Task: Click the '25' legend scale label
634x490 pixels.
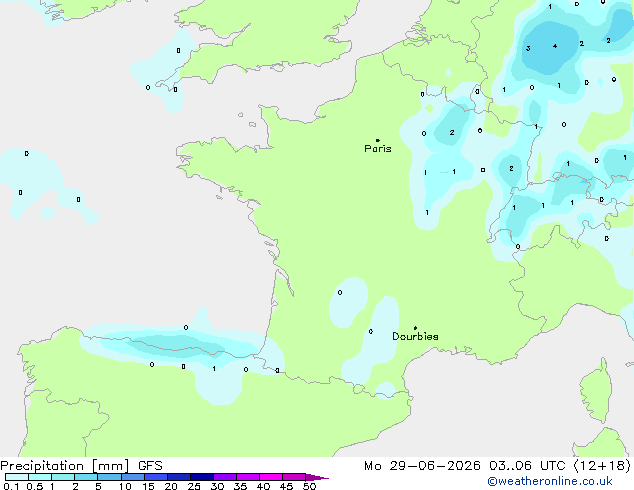Action: coord(194,486)
